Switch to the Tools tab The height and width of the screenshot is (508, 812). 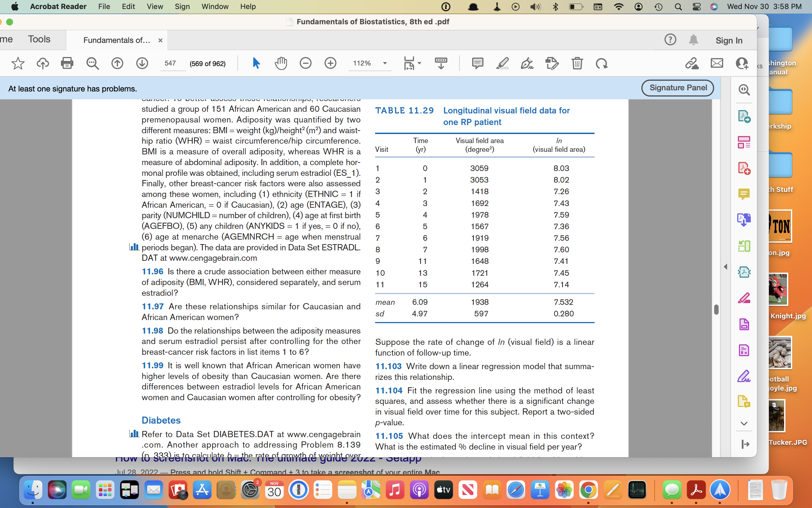click(x=39, y=39)
